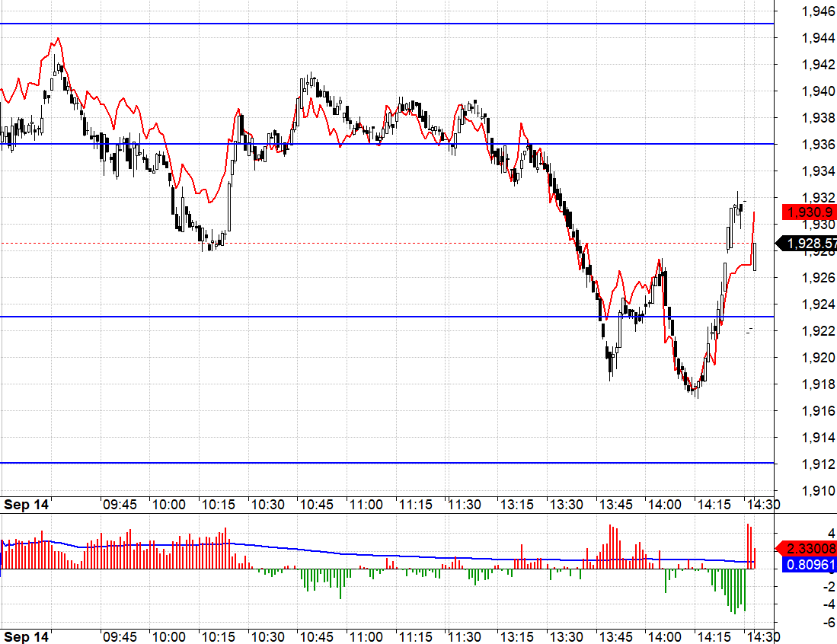Click the 1,942 price axis label
Viewport: 837px width, 644px height.
pos(818,65)
